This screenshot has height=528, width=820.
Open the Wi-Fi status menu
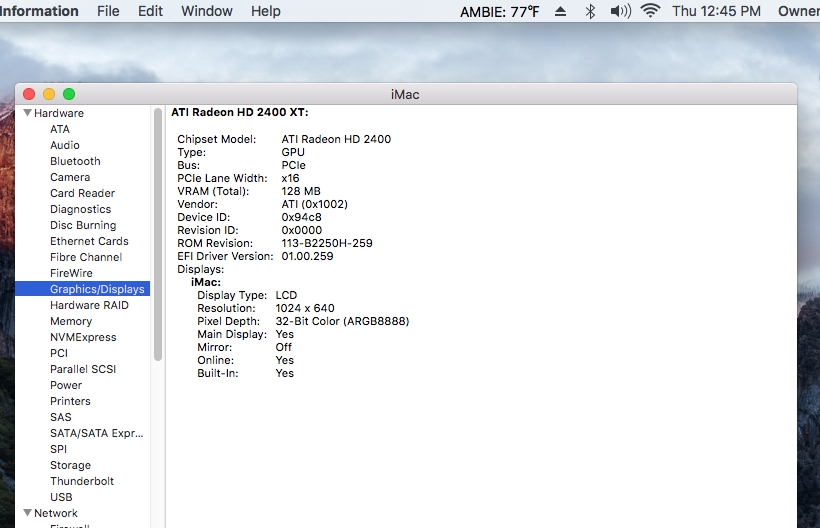click(651, 11)
